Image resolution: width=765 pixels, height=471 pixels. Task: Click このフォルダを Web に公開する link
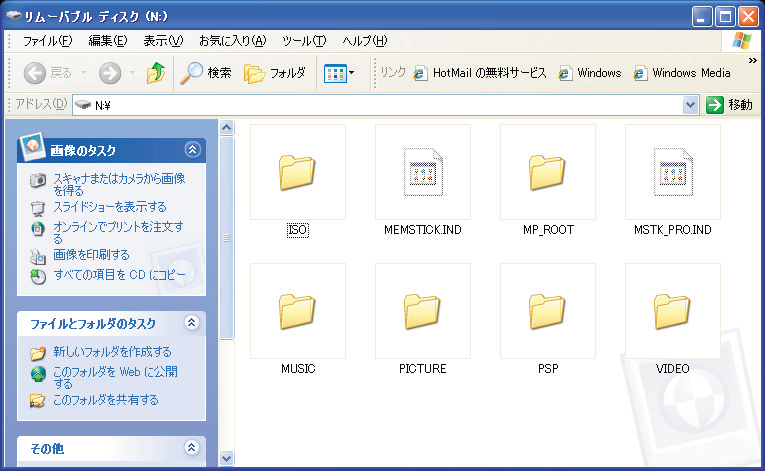[x=115, y=377]
